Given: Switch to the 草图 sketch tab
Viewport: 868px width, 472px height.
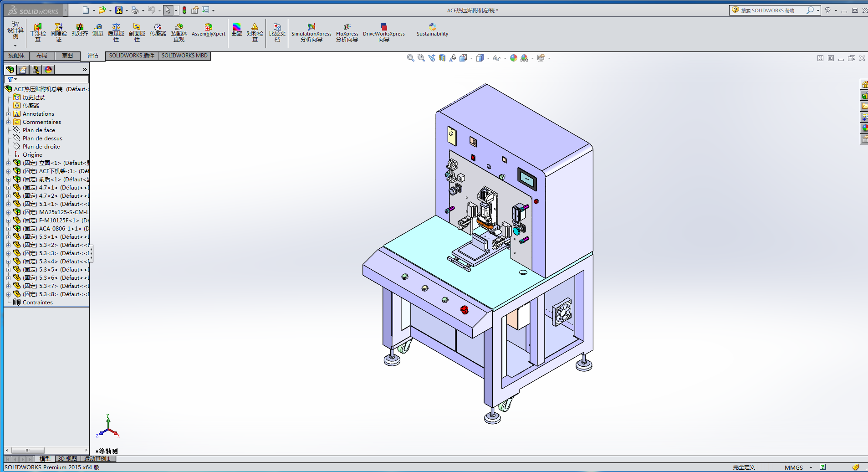Looking at the screenshot, I should click(67, 56).
